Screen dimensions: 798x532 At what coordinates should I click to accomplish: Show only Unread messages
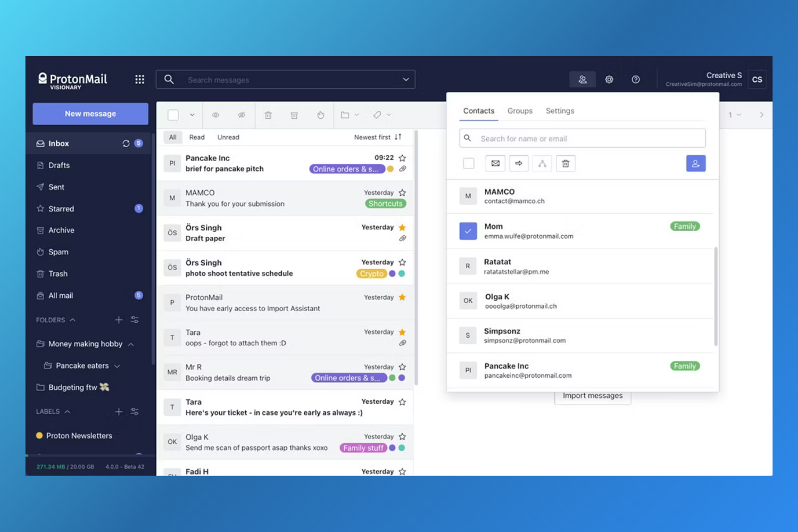(x=228, y=137)
